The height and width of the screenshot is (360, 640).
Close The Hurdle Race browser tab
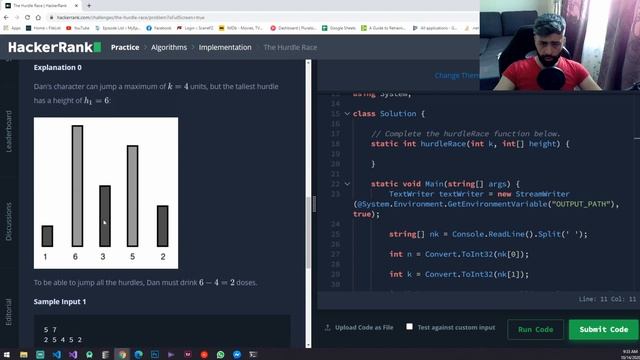[76, 6]
